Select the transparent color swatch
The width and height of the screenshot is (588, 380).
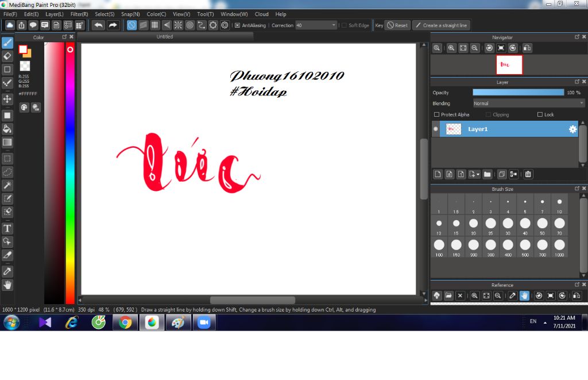(25, 66)
